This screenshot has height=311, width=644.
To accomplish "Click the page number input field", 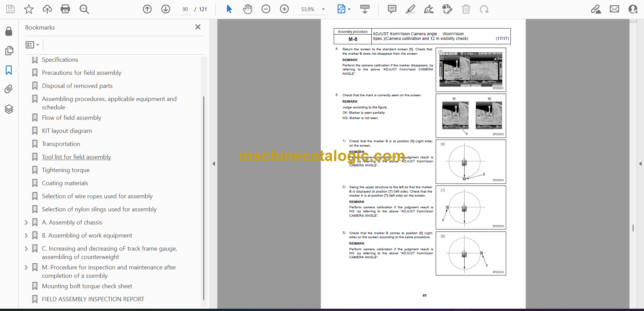I will [x=185, y=9].
